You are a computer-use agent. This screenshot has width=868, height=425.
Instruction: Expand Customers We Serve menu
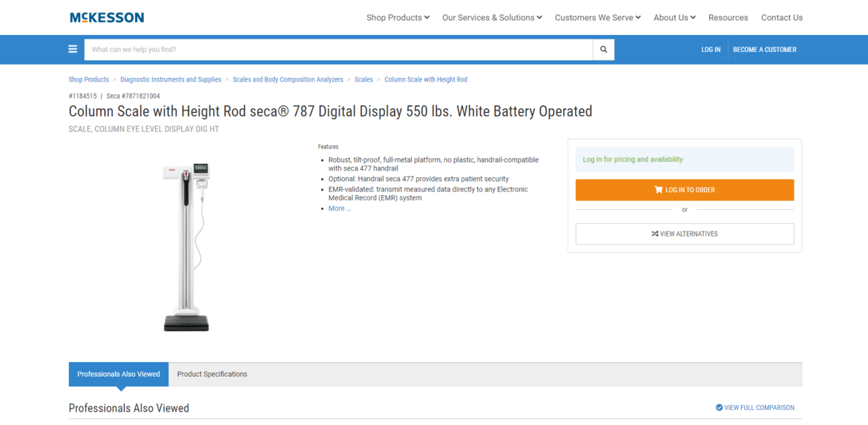(x=598, y=18)
